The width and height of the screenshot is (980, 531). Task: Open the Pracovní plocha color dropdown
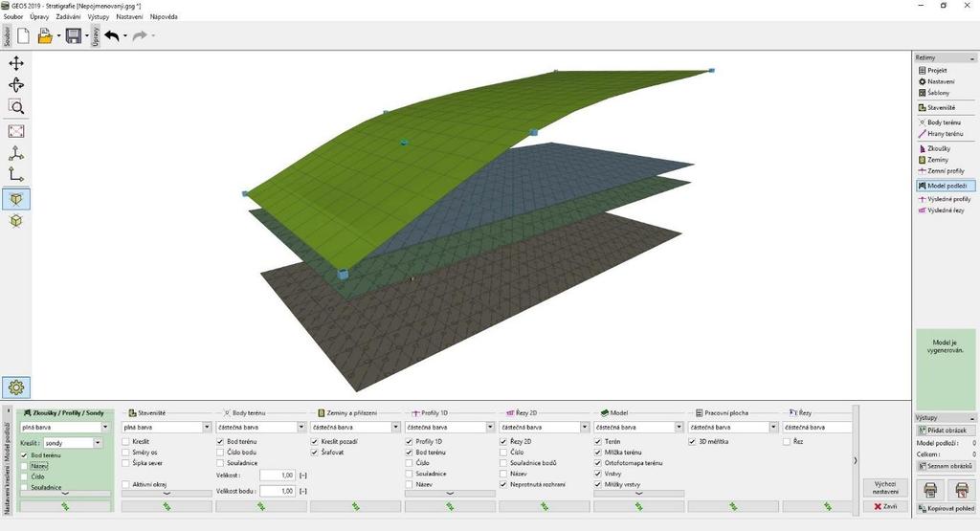(x=733, y=428)
